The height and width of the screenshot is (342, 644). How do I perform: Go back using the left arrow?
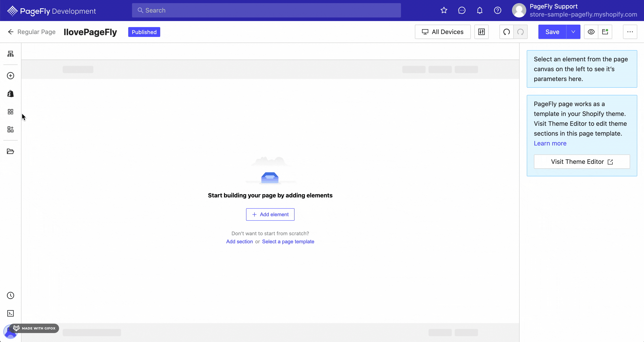point(11,32)
